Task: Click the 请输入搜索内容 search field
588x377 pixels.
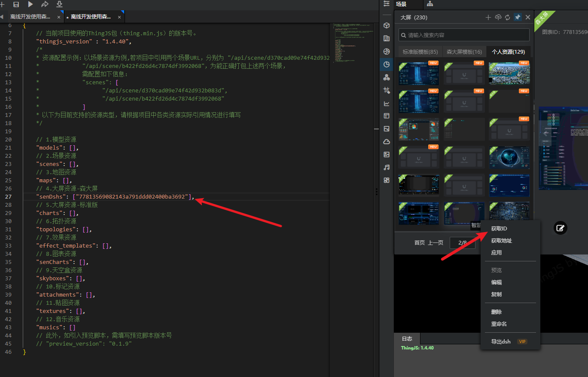Action: [x=464, y=35]
